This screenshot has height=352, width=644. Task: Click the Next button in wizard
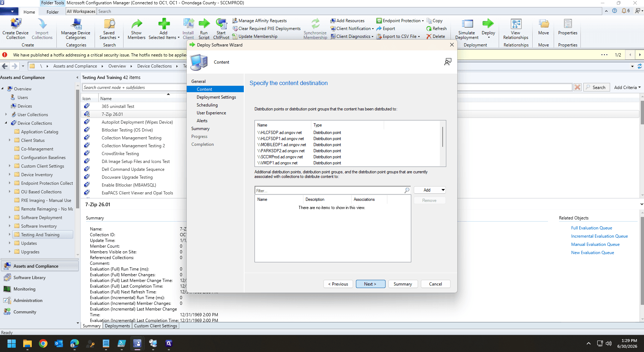tap(371, 284)
